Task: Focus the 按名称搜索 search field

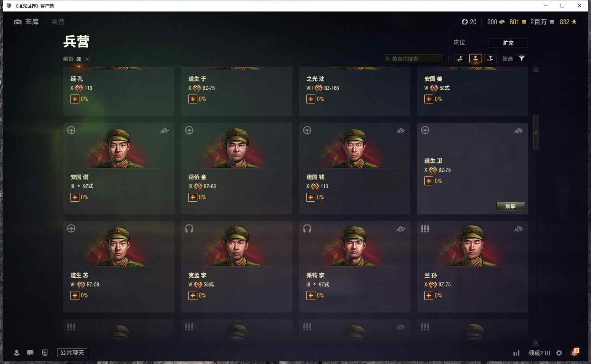Action: [x=413, y=59]
